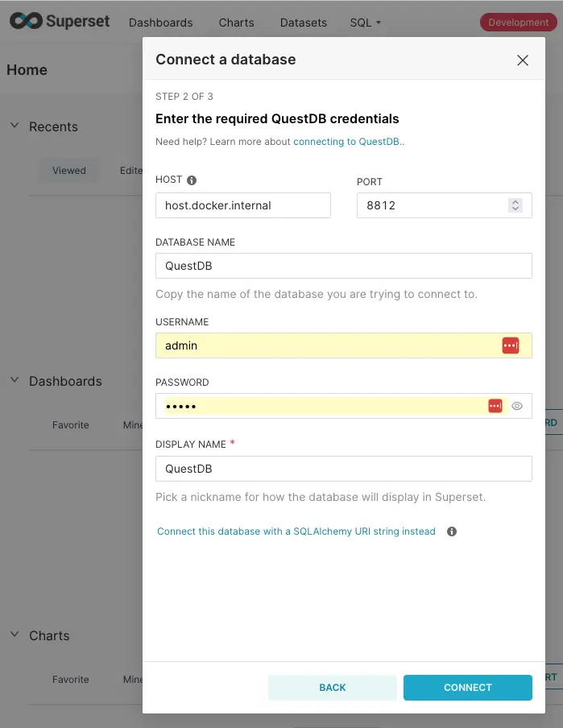Collapse the Dashboards section
Screen dimensions: 563x728
coord(14,381)
